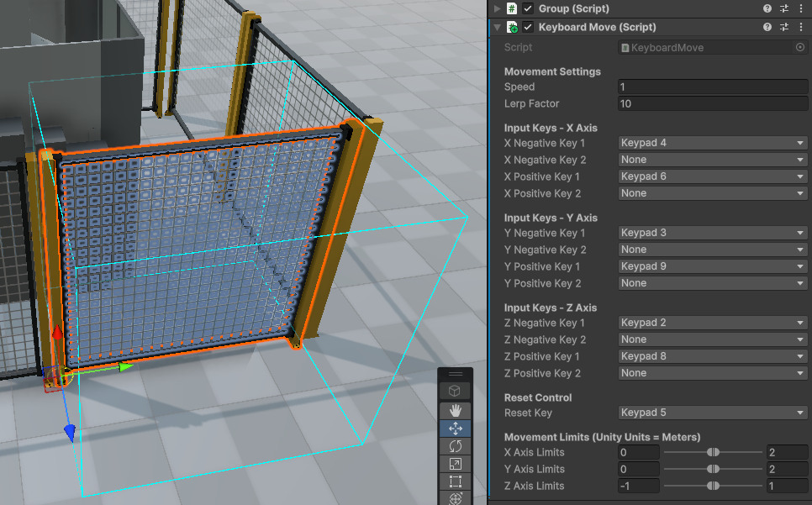The width and height of the screenshot is (812, 505).
Task: Select the Move tool
Action: 455,429
